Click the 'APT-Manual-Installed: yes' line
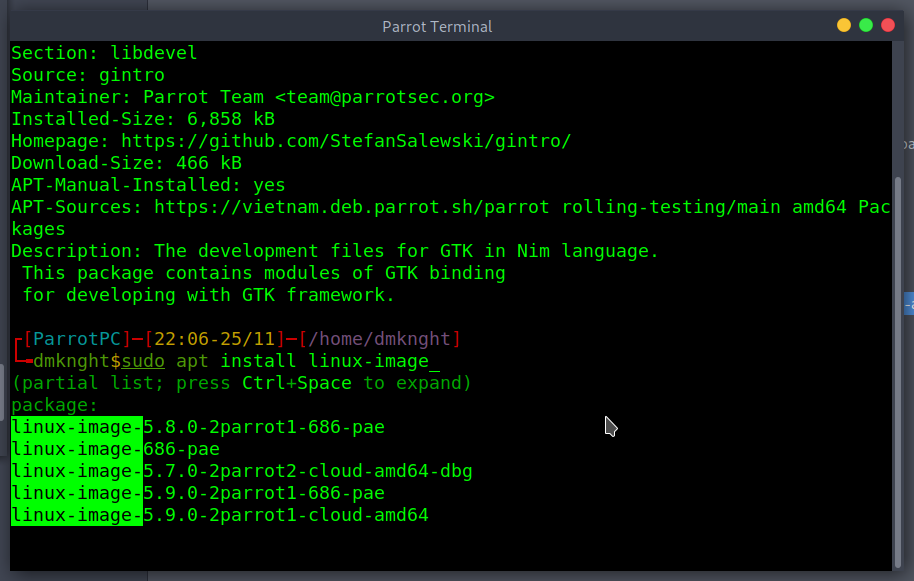 (x=148, y=185)
